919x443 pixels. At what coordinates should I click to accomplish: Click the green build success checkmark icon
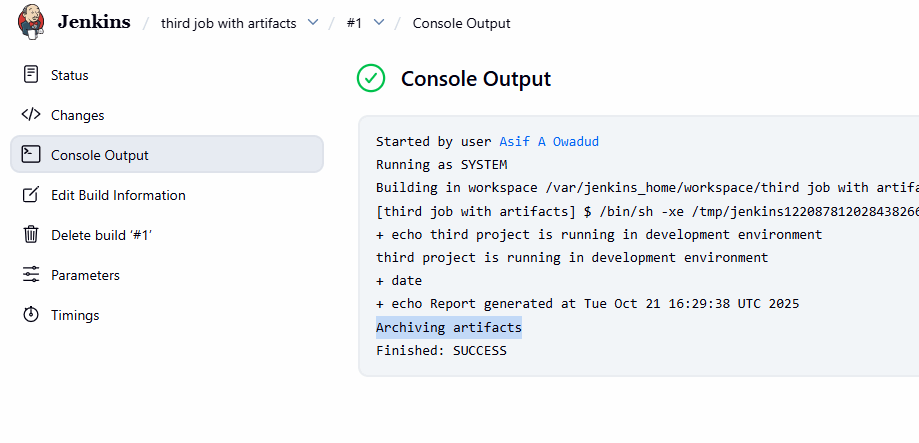371,78
